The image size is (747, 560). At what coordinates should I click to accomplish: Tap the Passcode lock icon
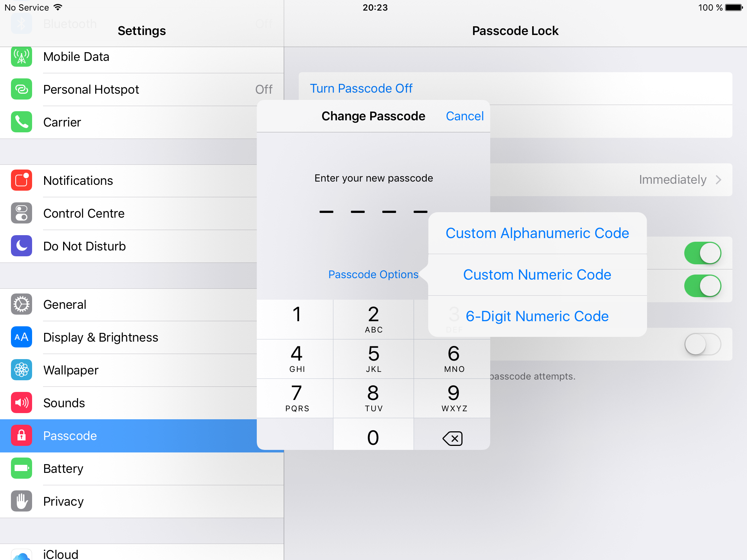click(21, 435)
